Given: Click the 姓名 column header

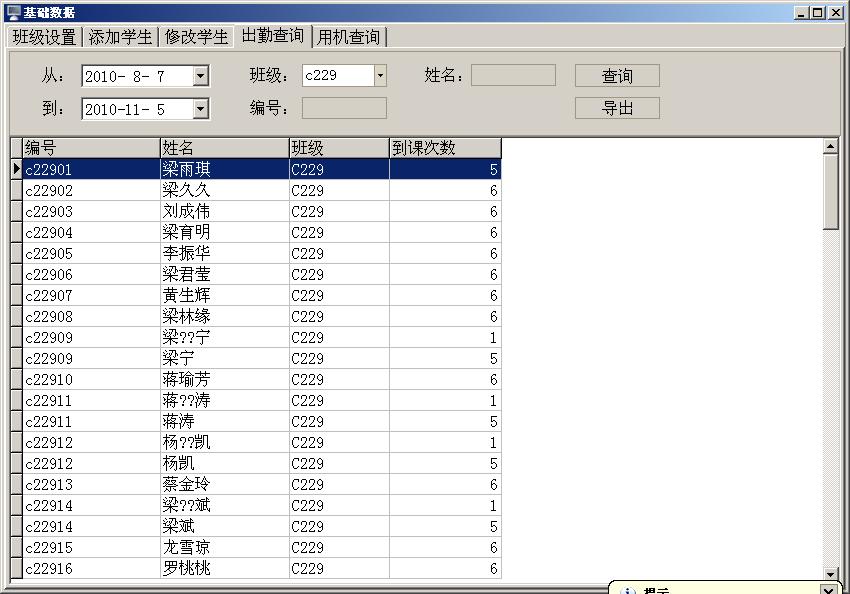Looking at the screenshot, I should pyautogui.click(x=224, y=148).
